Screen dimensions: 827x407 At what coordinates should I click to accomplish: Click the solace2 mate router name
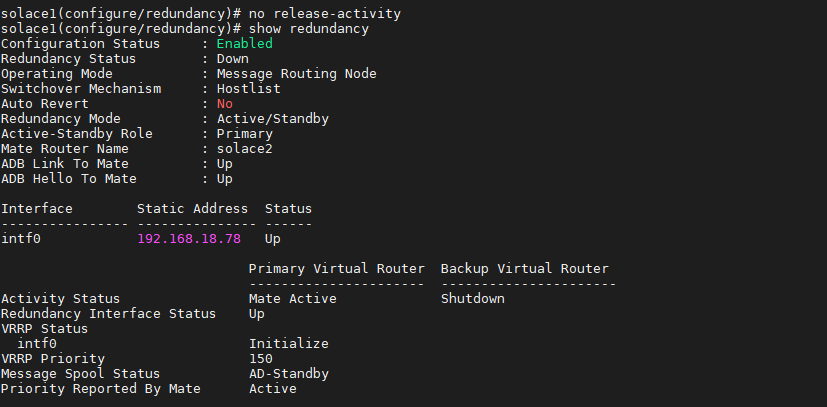point(244,149)
